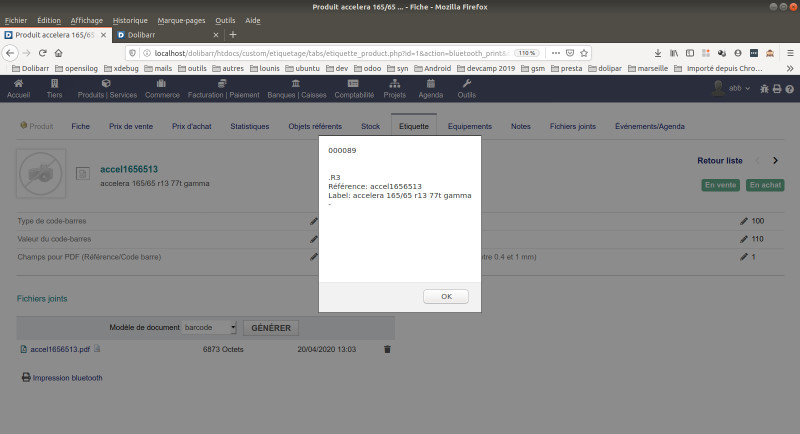Expand the Modèle de document barcode dropdown
This screenshot has height=434, width=800.
click(x=209, y=327)
